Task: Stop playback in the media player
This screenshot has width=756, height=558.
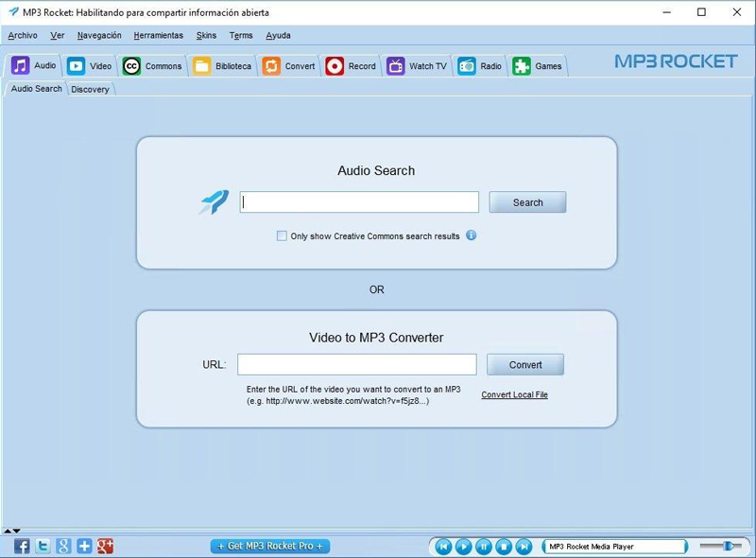Action: point(504,547)
